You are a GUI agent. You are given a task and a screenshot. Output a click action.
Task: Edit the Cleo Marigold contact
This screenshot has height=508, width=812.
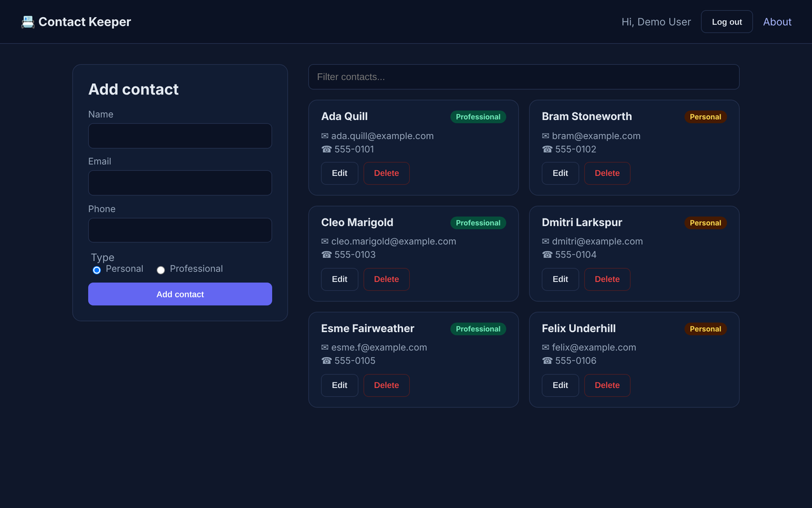click(339, 279)
